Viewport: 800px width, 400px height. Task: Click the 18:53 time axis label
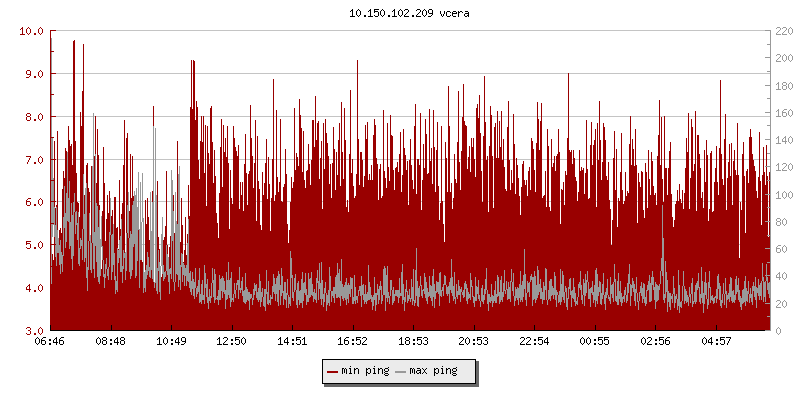tap(413, 341)
